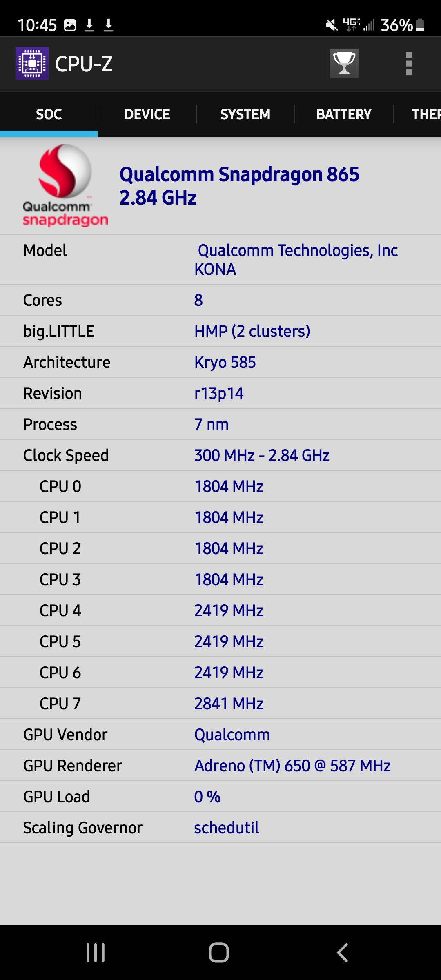Tap the screenshot notification icon in status bar

click(70, 25)
